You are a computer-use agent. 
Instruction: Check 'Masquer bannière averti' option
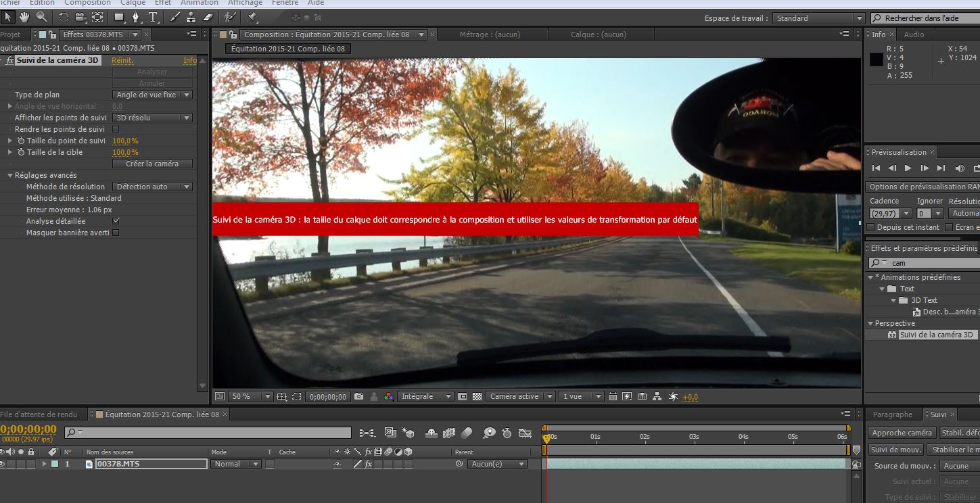[x=116, y=233]
